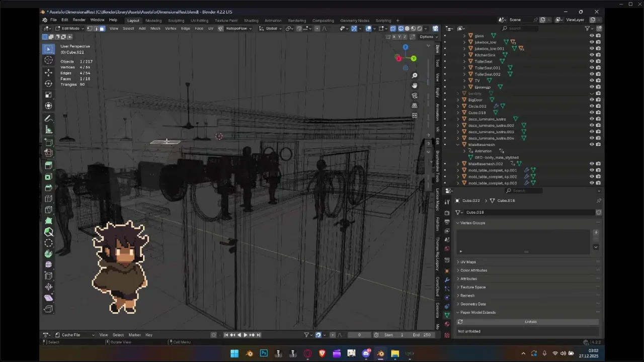Toggle snapping magnet in header

pyautogui.click(x=299, y=29)
